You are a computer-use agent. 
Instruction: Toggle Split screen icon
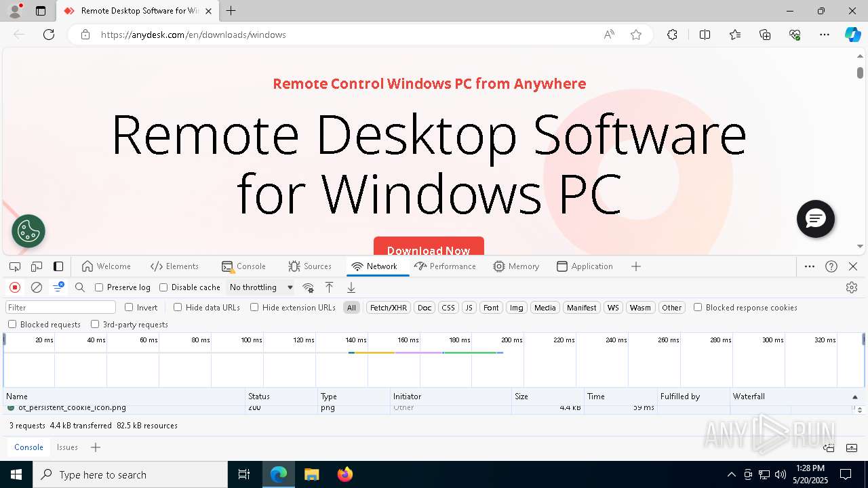pos(705,35)
